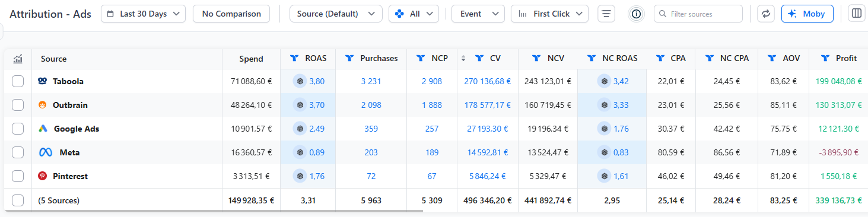
Task: Click the Taboola logo icon
Action: click(x=43, y=81)
